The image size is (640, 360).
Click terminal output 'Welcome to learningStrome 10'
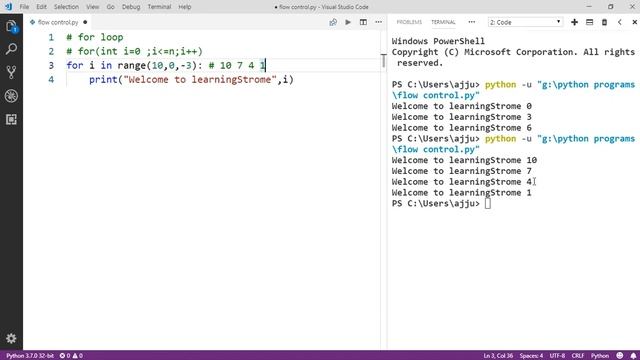(464, 160)
